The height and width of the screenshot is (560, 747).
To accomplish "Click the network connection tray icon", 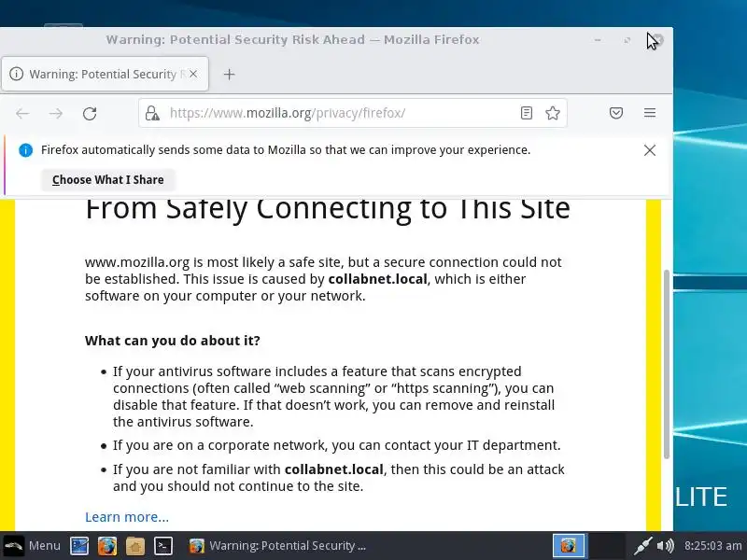I will (x=643, y=546).
